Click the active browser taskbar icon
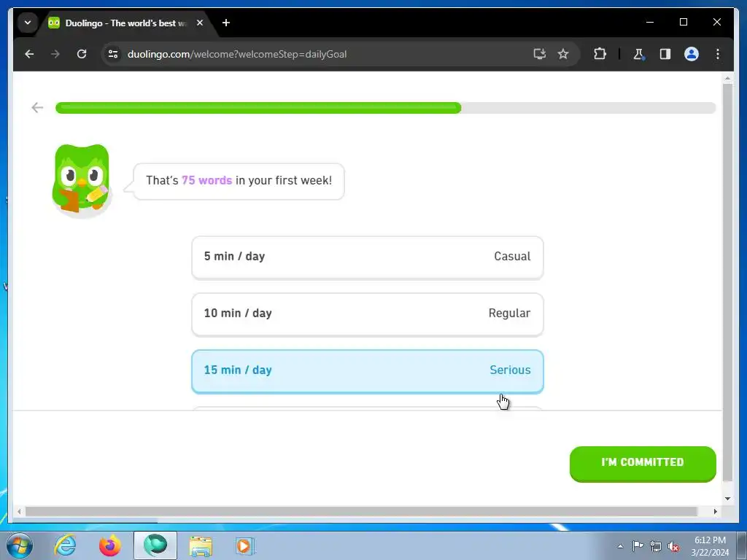This screenshot has width=747, height=560. [x=155, y=545]
